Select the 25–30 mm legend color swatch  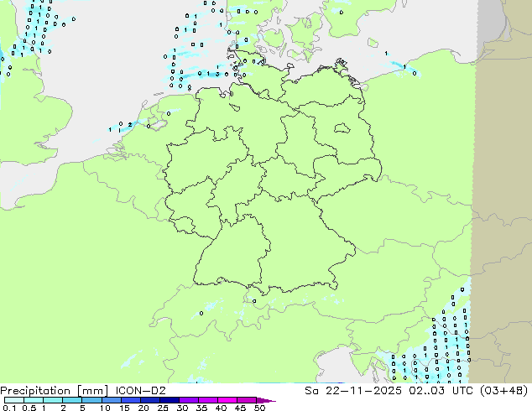(169, 400)
